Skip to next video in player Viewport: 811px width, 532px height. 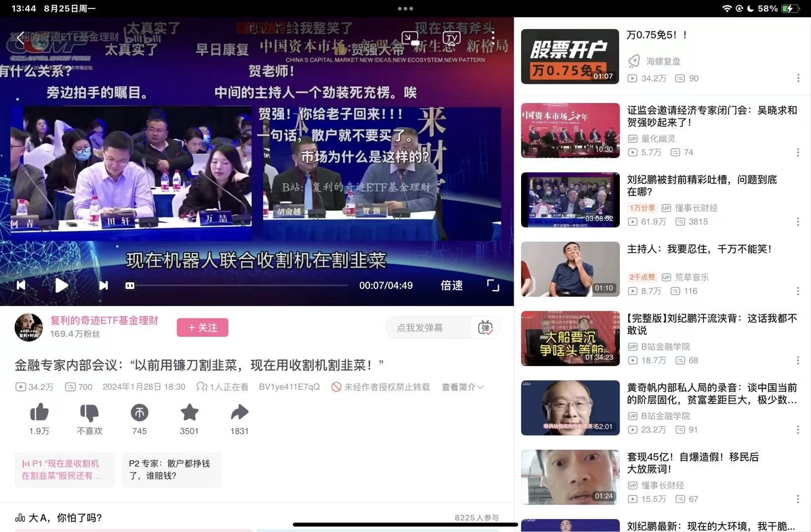coord(104,285)
